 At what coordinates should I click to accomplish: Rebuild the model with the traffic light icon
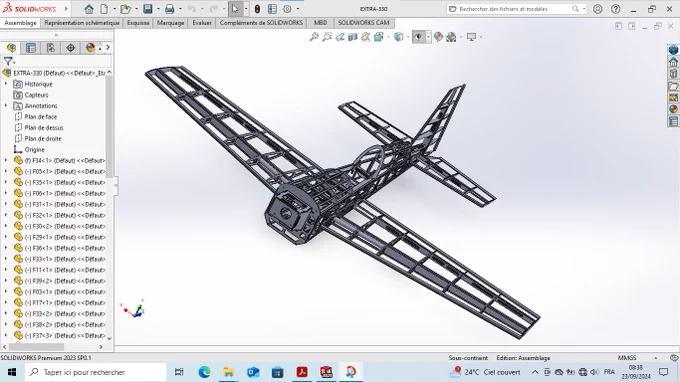pos(257,9)
